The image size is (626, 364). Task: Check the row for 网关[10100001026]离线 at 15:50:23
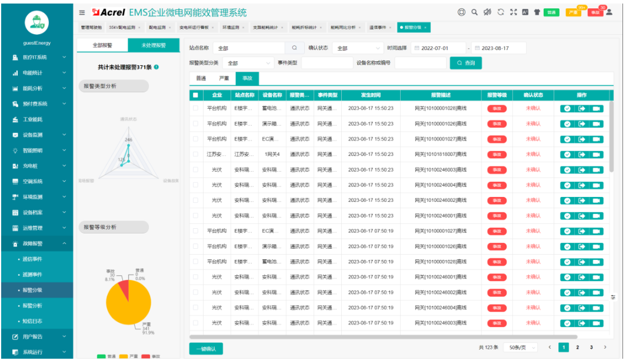195,123
